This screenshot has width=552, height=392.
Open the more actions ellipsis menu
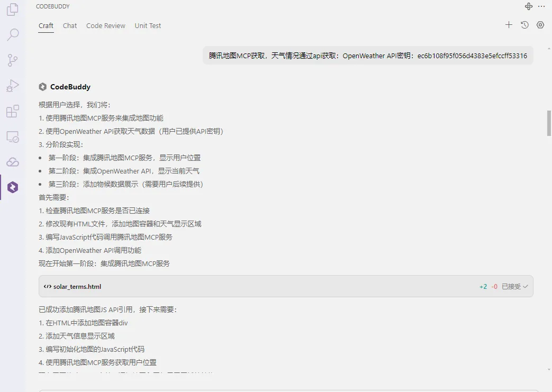coord(541,6)
